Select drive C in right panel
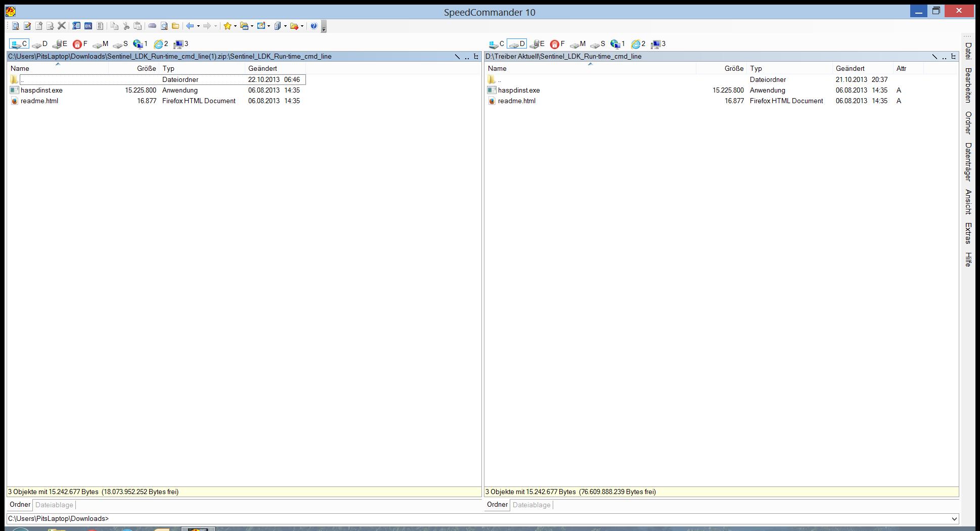 (497, 44)
